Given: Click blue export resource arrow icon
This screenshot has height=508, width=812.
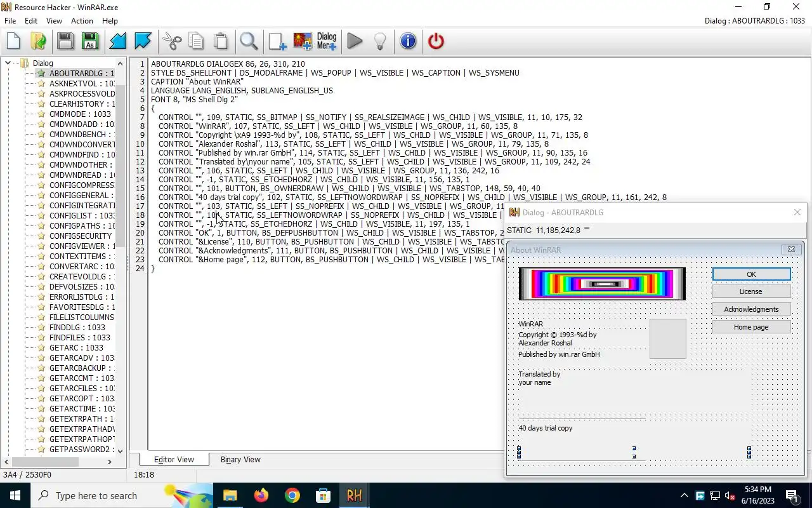Looking at the screenshot, I should point(143,41).
